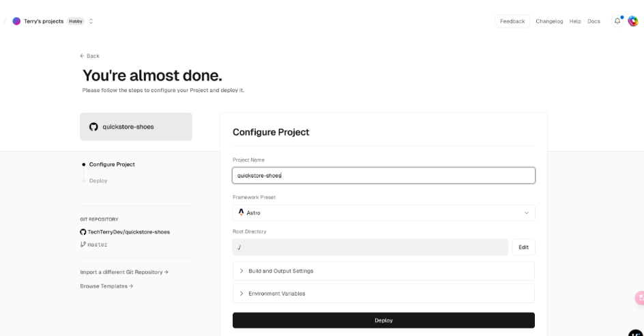The height and width of the screenshot is (336, 644).
Task: Open the Changelog menu item
Action: 549,21
